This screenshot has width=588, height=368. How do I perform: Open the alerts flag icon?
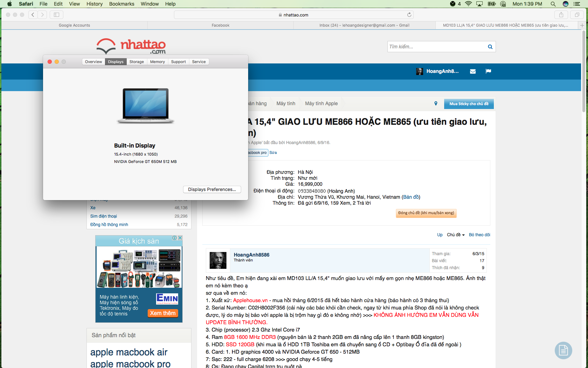(x=488, y=71)
